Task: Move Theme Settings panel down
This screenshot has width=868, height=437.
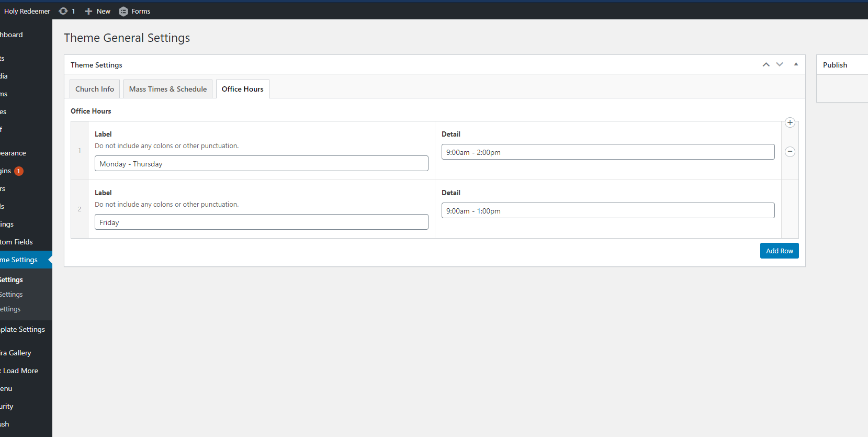Action: (x=780, y=64)
